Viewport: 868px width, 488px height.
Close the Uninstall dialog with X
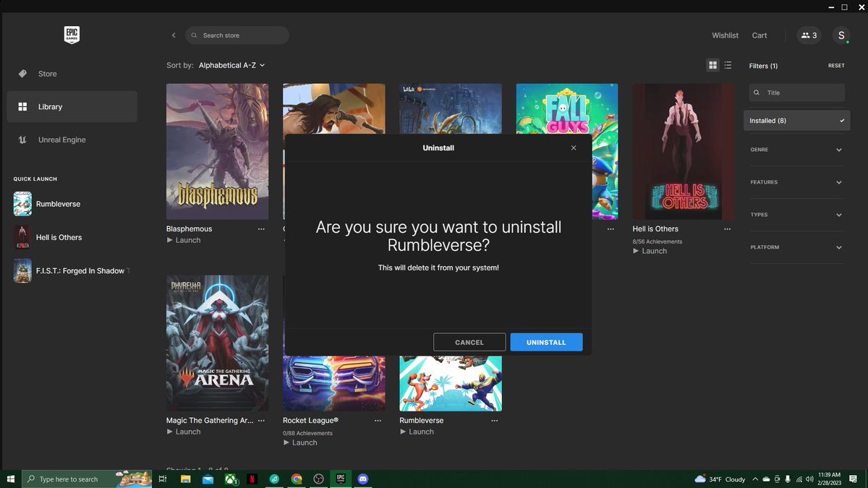(574, 147)
